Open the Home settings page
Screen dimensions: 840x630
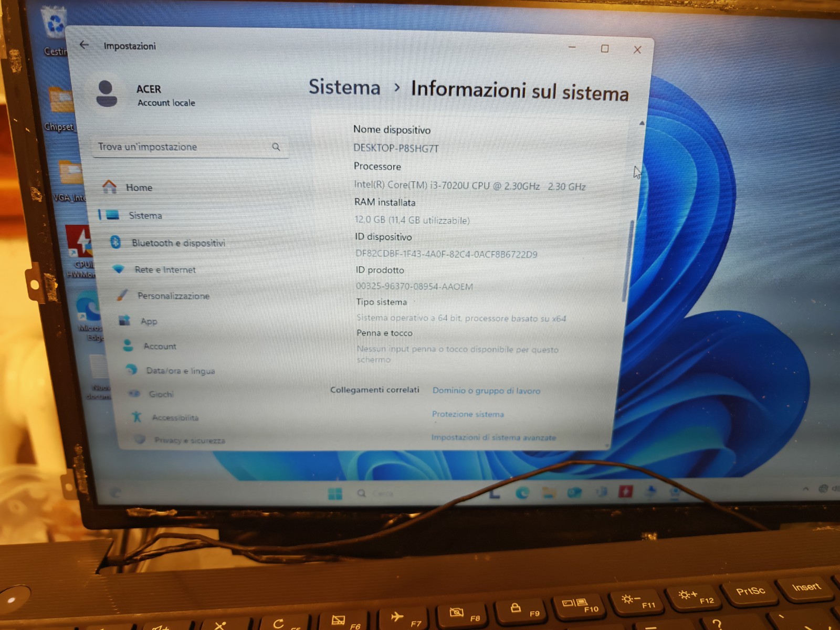click(139, 187)
